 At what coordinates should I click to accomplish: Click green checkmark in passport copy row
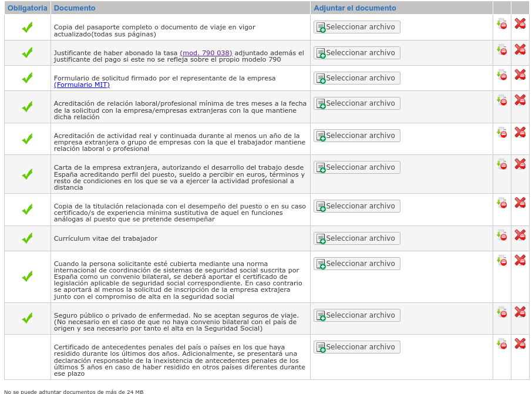27,27
